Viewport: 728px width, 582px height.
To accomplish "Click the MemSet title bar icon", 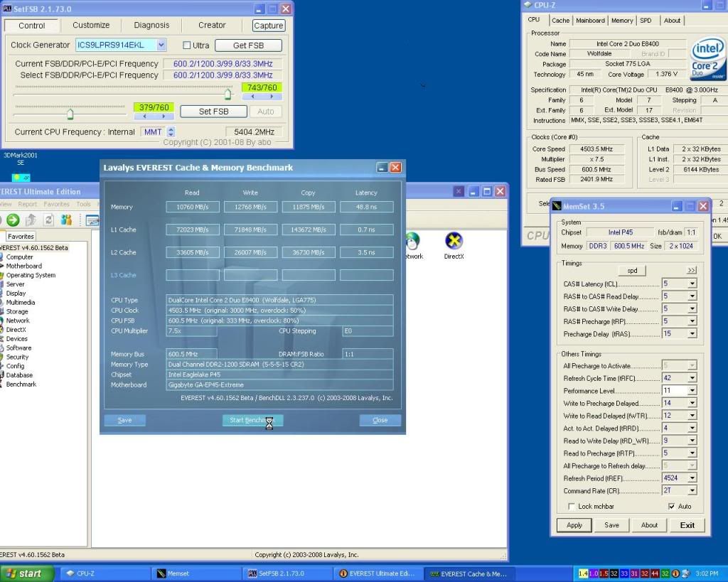I will [557, 206].
